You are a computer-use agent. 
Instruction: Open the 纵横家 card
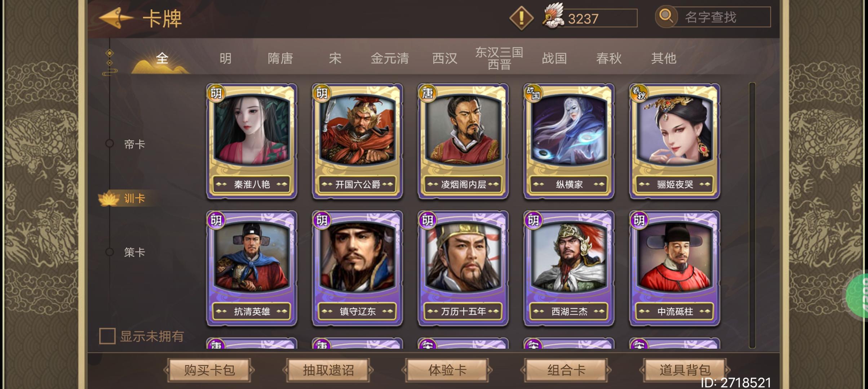pos(569,141)
